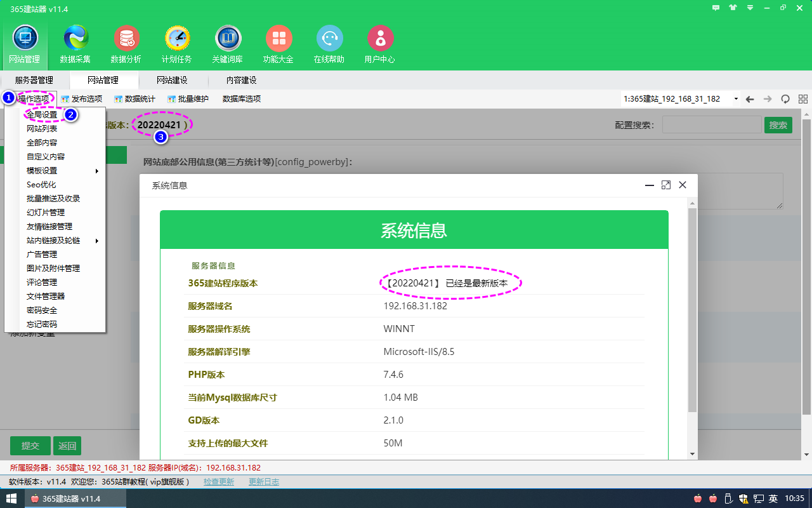Open the 关键词库 module

(228, 44)
